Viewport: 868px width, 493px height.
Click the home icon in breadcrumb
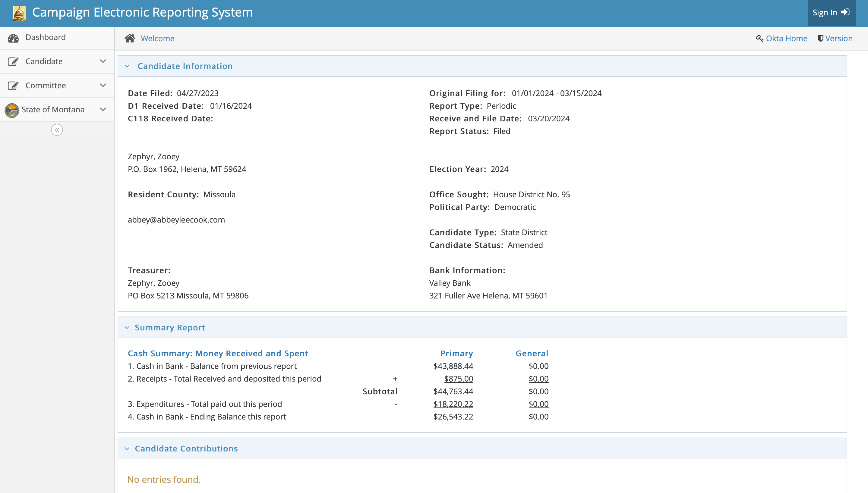pos(129,38)
